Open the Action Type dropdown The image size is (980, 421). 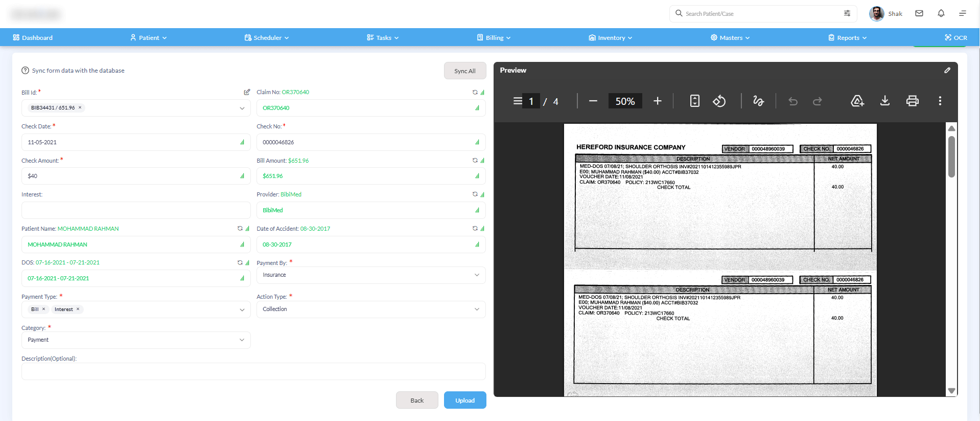pyautogui.click(x=371, y=309)
